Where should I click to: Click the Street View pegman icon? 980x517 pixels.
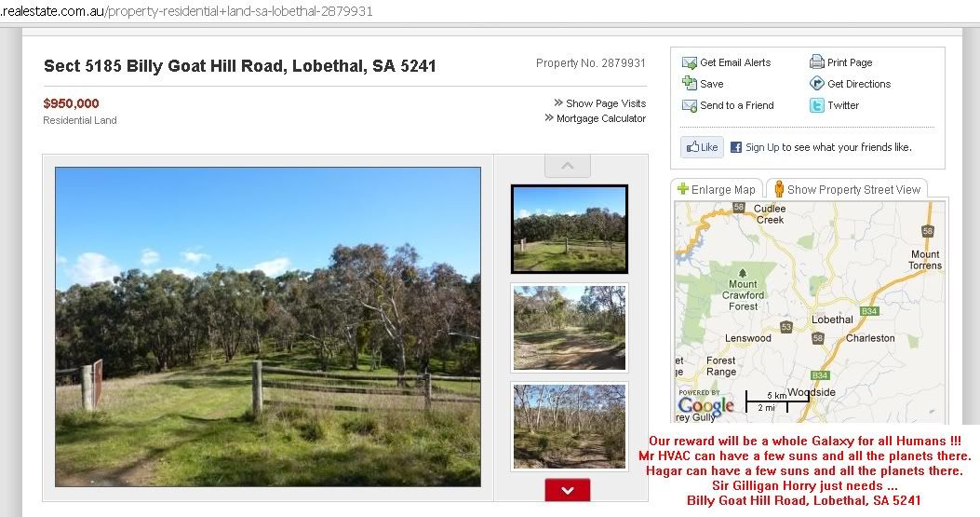click(779, 189)
